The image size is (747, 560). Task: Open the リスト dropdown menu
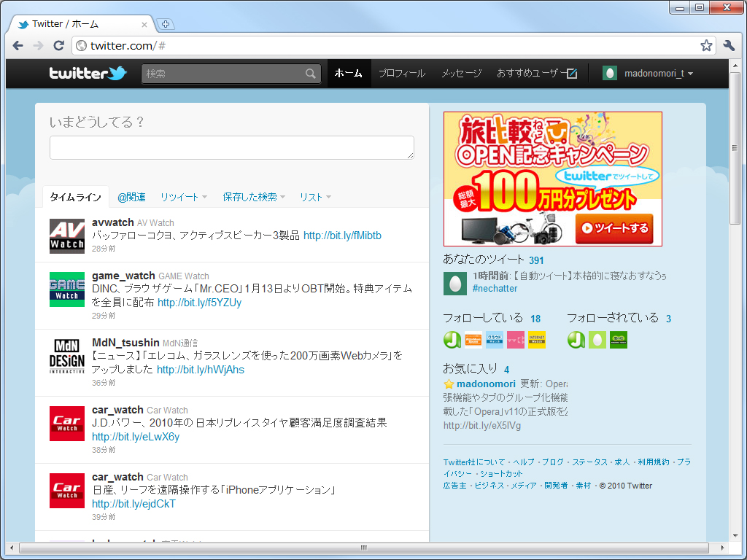328,197
